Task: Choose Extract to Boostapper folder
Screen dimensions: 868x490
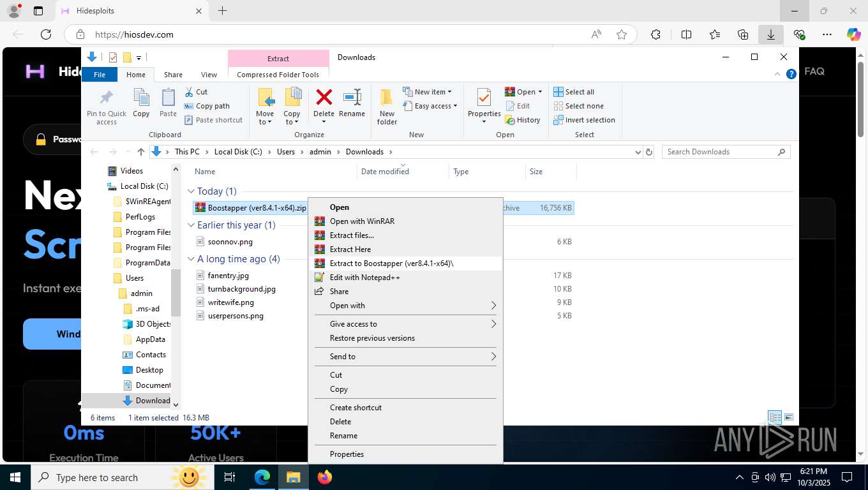Action: point(405,264)
